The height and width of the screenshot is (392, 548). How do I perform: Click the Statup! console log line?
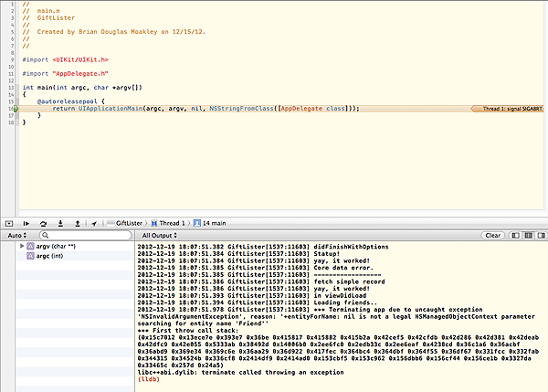pos(238,253)
